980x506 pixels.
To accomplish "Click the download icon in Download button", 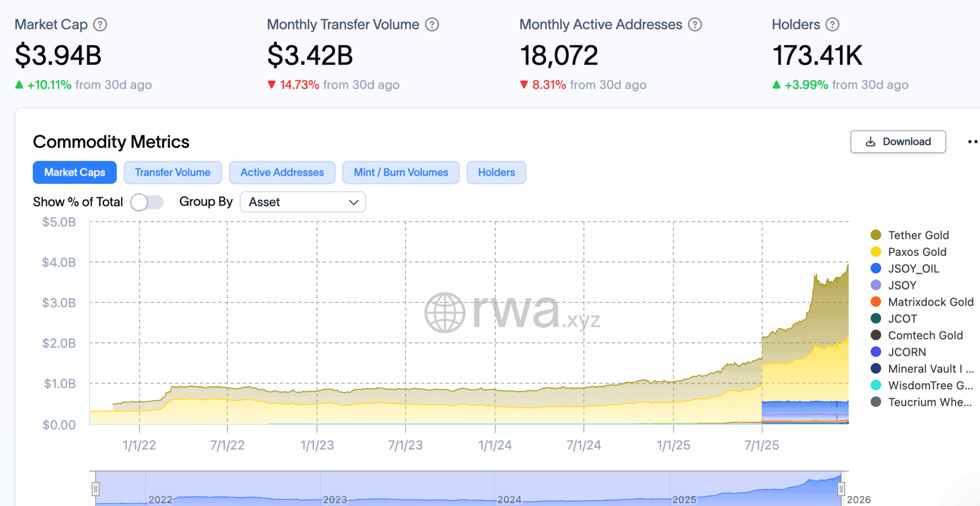I will click(x=870, y=142).
